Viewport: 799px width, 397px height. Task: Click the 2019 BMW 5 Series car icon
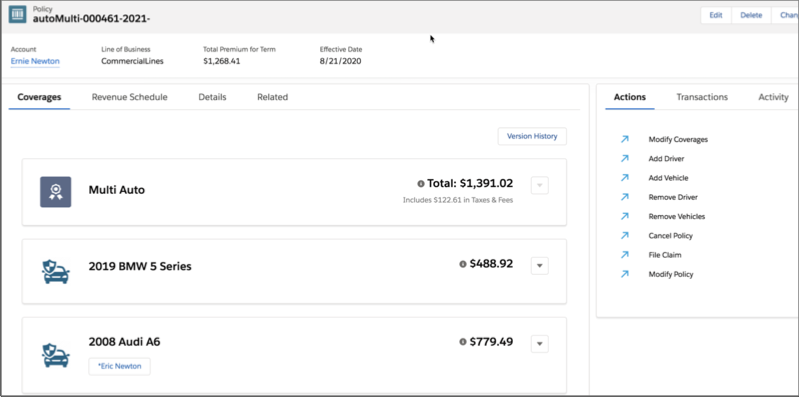click(56, 272)
